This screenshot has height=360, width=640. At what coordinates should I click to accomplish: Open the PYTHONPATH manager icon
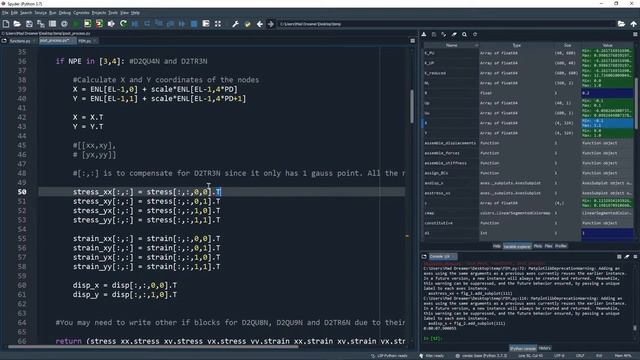pos(247,24)
